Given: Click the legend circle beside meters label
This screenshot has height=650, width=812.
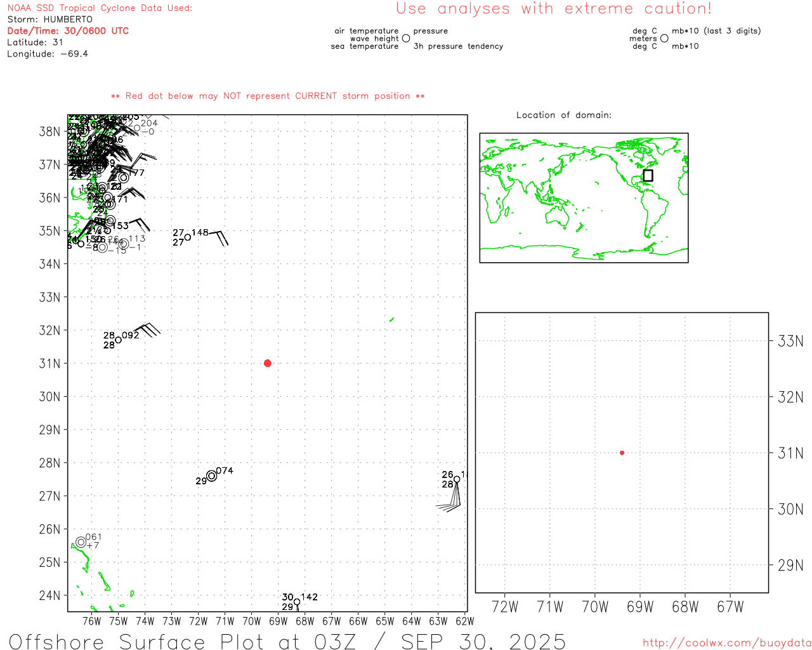Looking at the screenshot, I should click(664, 39).
